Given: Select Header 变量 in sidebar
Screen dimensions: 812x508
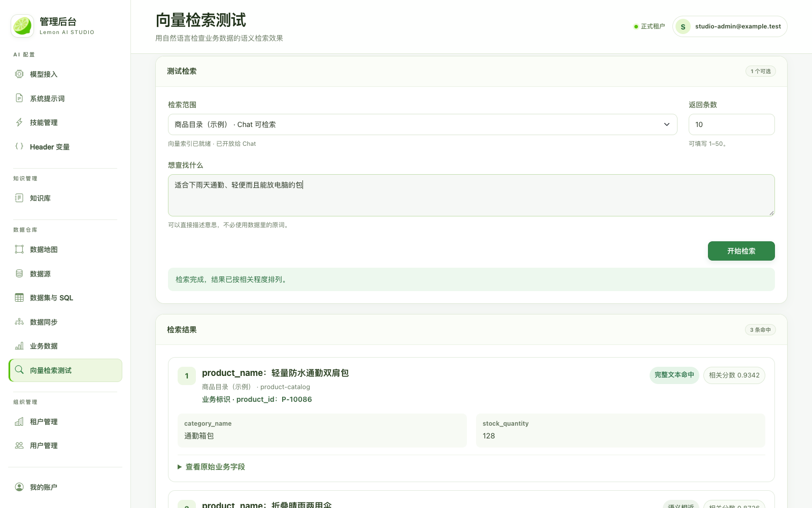Looking at the screenshot, I should (x=65, y=147).
